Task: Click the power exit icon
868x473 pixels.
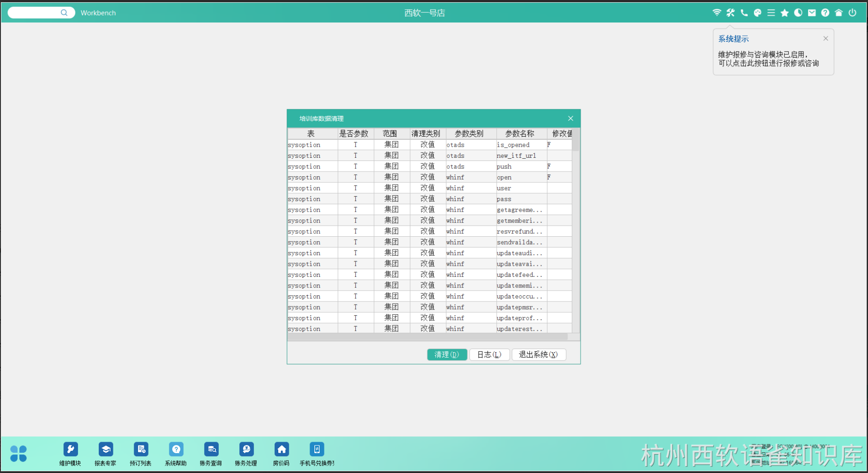Action: tap(853, 12)
